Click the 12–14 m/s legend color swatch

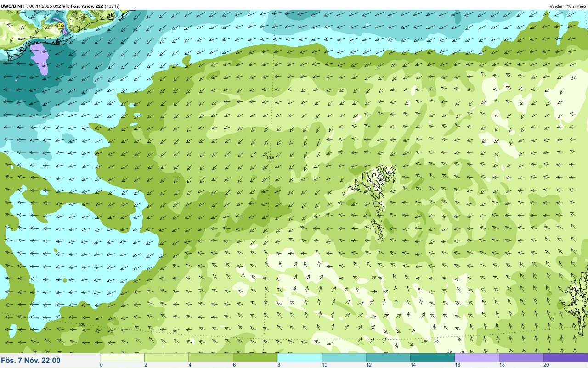388,357
